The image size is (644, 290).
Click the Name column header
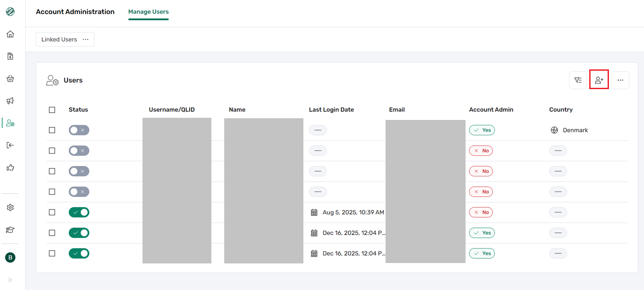[x=237, y=110]
